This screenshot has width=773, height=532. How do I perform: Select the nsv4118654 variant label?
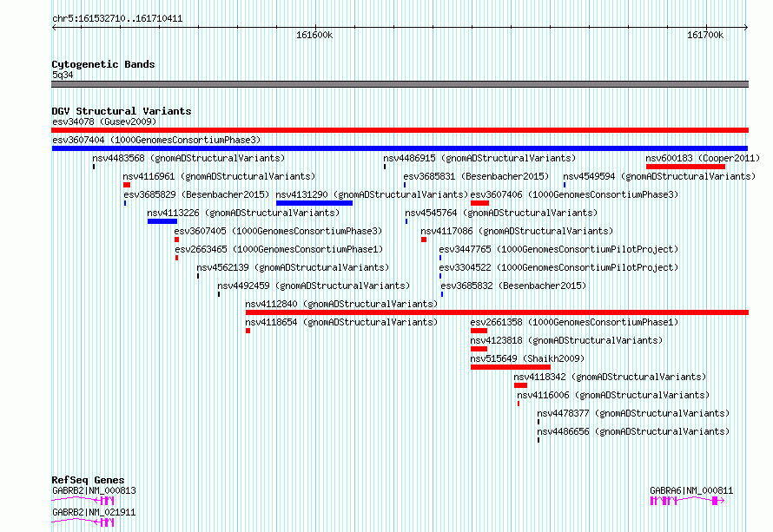coord(341,322)
